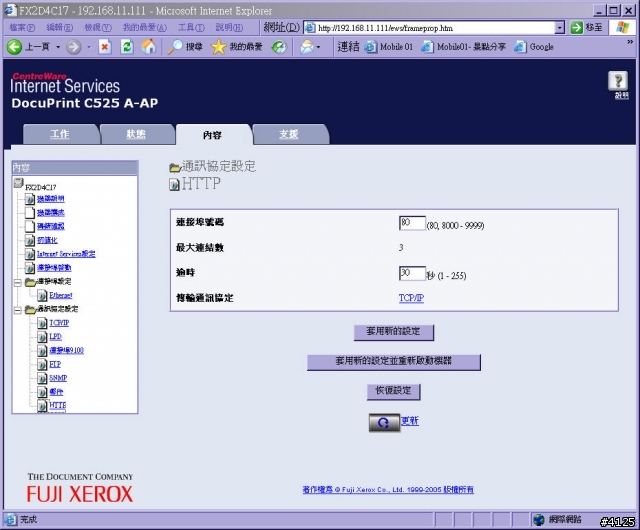This screenshot has width=640, height=530.
Task: Click the 連接埠號碼 port number field
Action: 412,223
